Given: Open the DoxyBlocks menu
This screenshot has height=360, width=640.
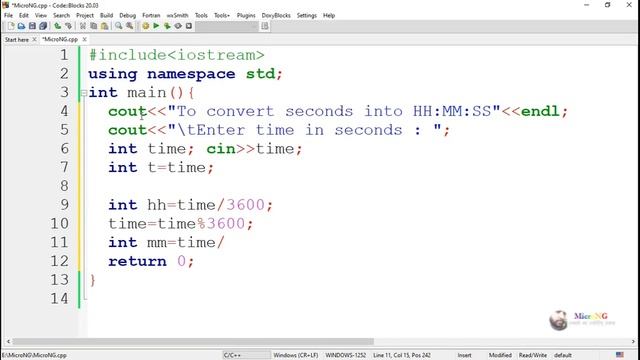Looking at the screenshot, I should pyautogui.click(x=276, y=16).
